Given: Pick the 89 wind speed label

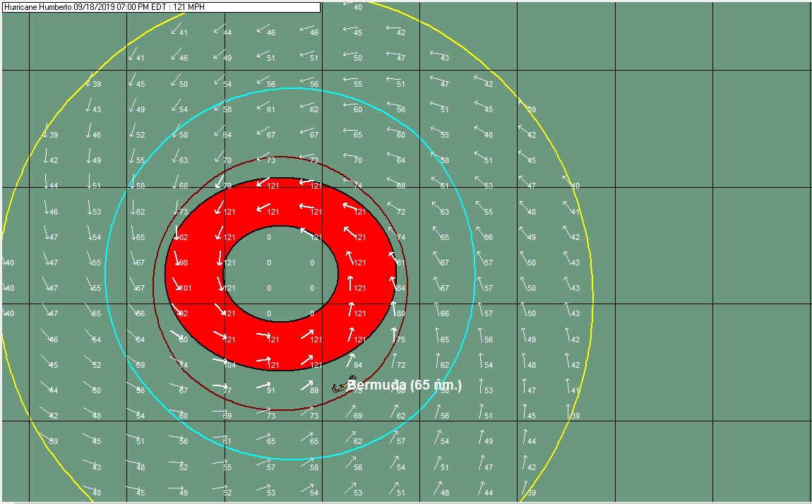Looking at the screenshot, I should 314,390.
